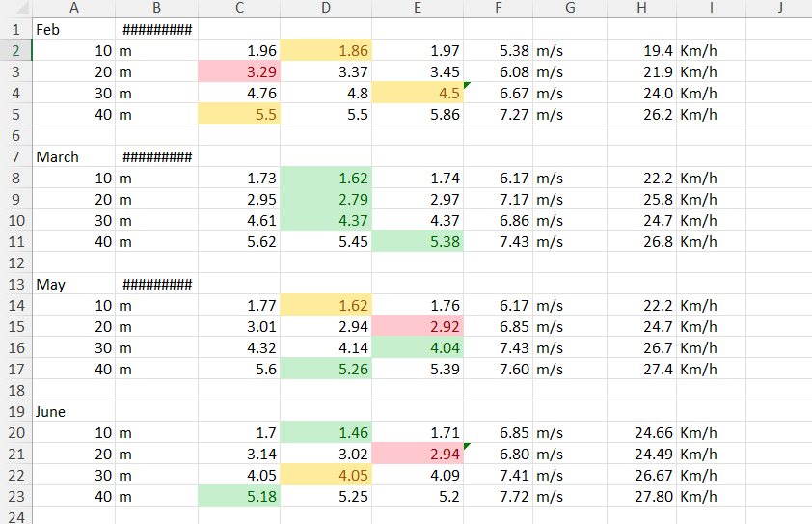Select column I header
The image size is (812, 524).
tap(711, 8)
